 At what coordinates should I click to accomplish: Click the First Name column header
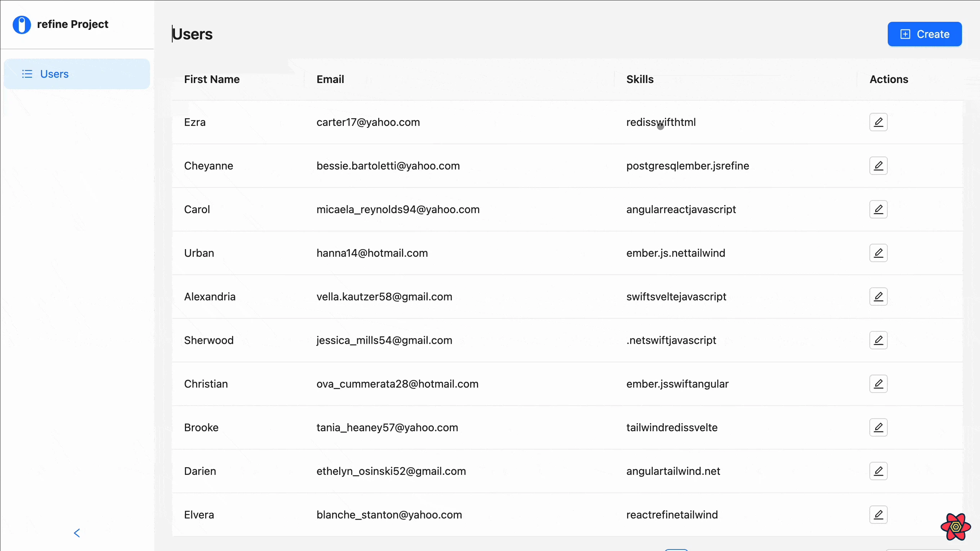pyautogui.click(x=212, y=79)
